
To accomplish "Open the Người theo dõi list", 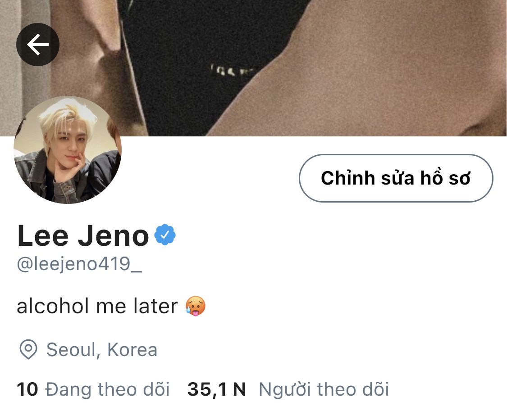I will coord(324,389).
